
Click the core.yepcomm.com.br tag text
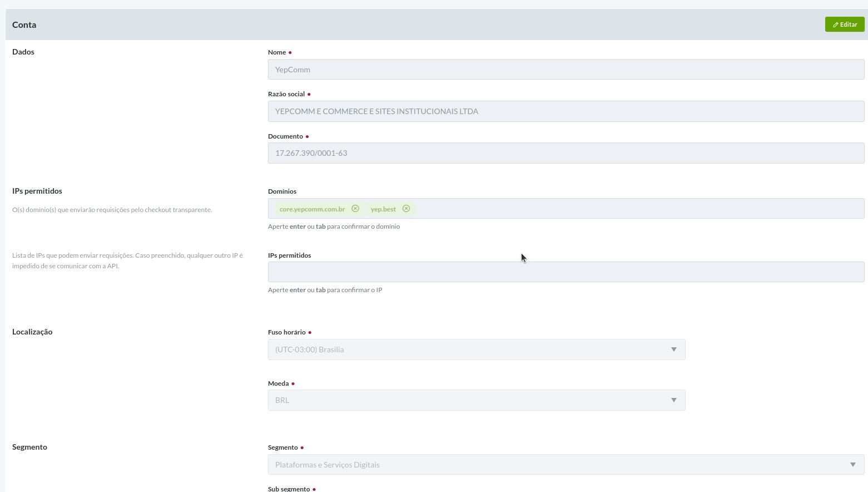(312, 209)
